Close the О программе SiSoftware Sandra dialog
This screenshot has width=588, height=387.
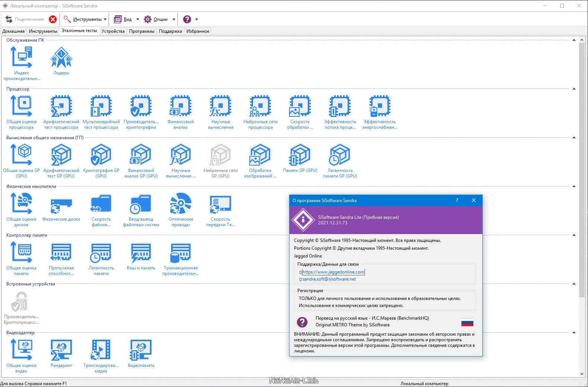tap(474, 200)
